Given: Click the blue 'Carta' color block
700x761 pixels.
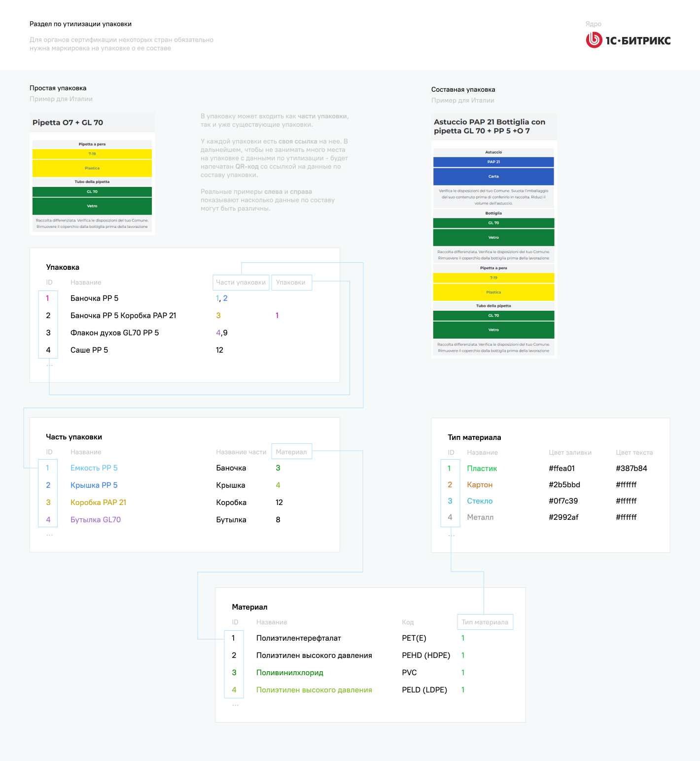Looking at the screenshot, I should pos(493,177).
